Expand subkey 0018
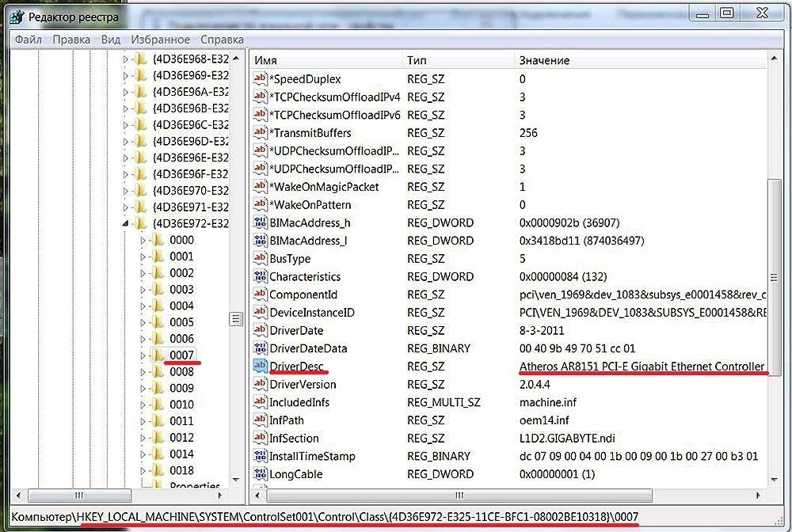Screen dimensions: 792x532 143,470
